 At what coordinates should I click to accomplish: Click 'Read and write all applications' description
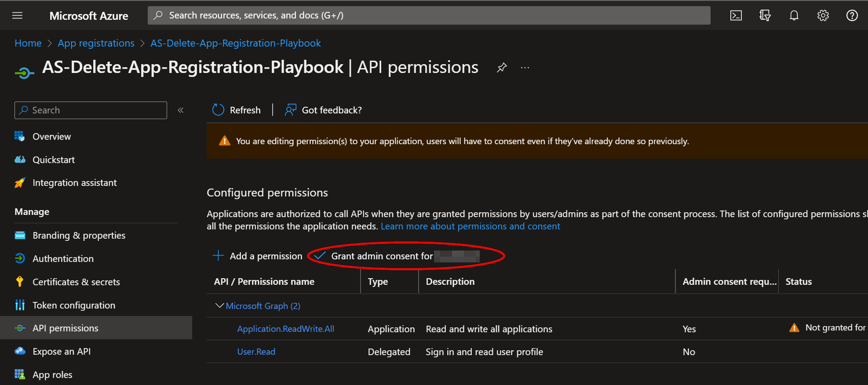click(x=489, y=329)
